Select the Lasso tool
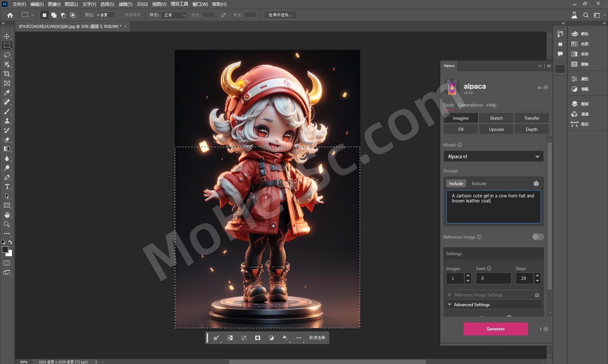Viewport: 608px width, 364px height. click(x=7, y=55)
